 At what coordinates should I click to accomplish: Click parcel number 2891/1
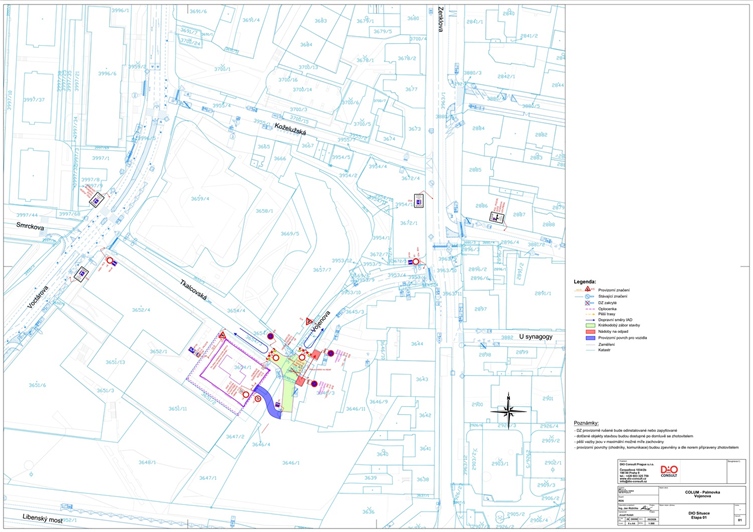(543, 293)
